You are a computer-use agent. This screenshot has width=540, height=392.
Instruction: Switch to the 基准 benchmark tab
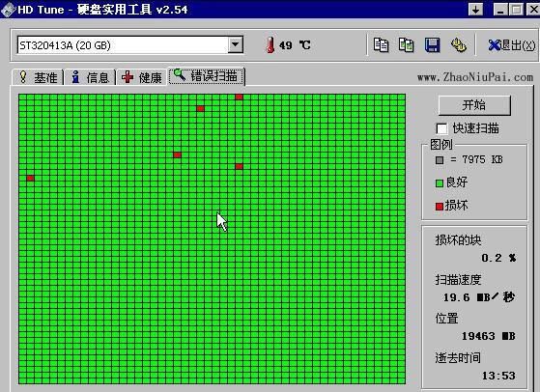pos(38,76)
